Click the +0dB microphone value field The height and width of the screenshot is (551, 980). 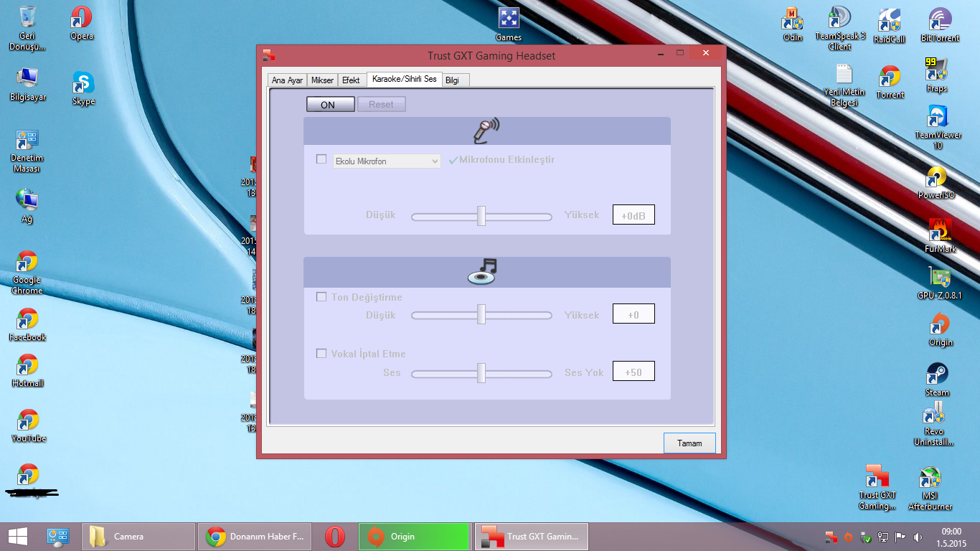tap(633, 215)
